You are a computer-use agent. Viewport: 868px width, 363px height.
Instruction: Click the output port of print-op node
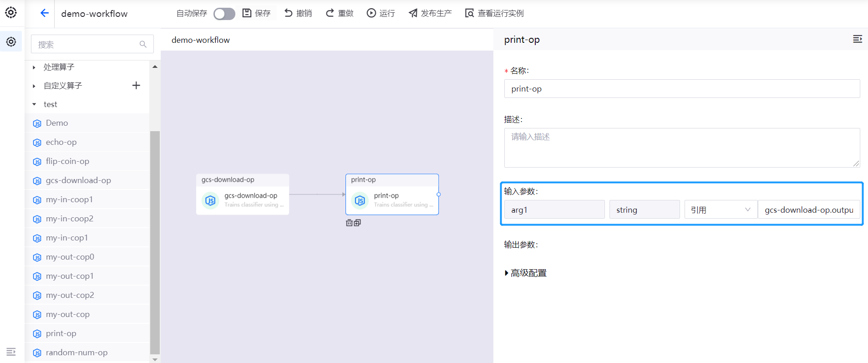[x=438, y=194]
